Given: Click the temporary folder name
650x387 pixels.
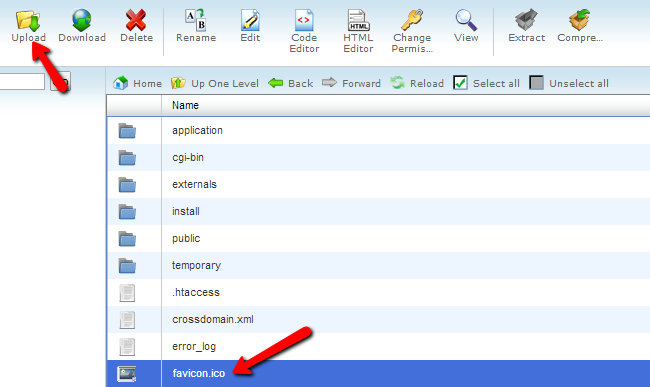Looking at the screenshot, I should tap(196, 265).
